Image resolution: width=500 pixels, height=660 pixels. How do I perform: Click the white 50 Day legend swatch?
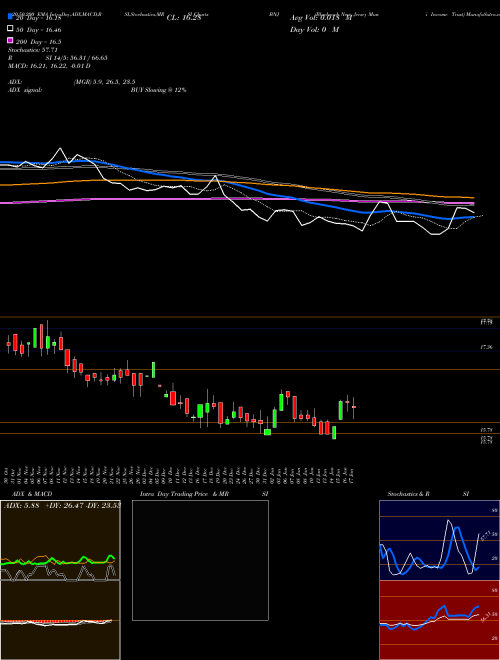coord(10,29)
